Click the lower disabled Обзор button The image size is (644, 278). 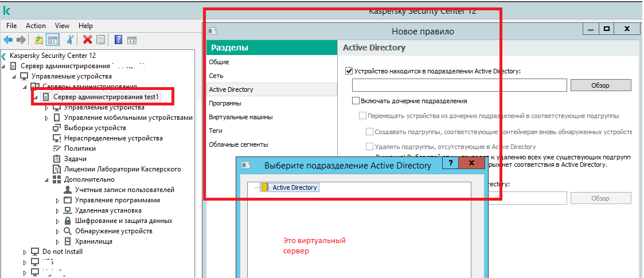(600, 198)
